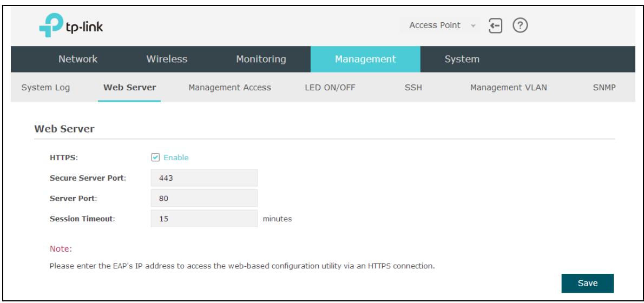Viewport: 644px width, 303px height.
Task: Click the 'HTTPS:' label
Action: tap(64, 157)
